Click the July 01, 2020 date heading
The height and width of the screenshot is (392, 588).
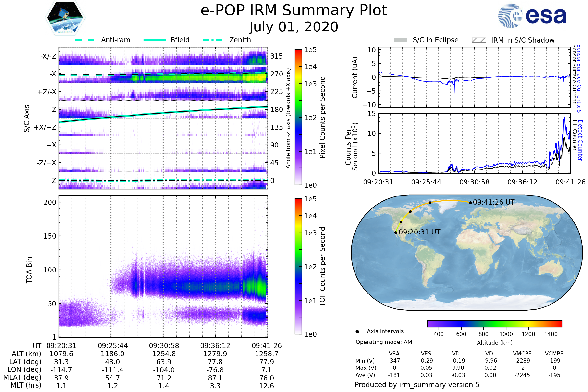[x=294, y=27]
